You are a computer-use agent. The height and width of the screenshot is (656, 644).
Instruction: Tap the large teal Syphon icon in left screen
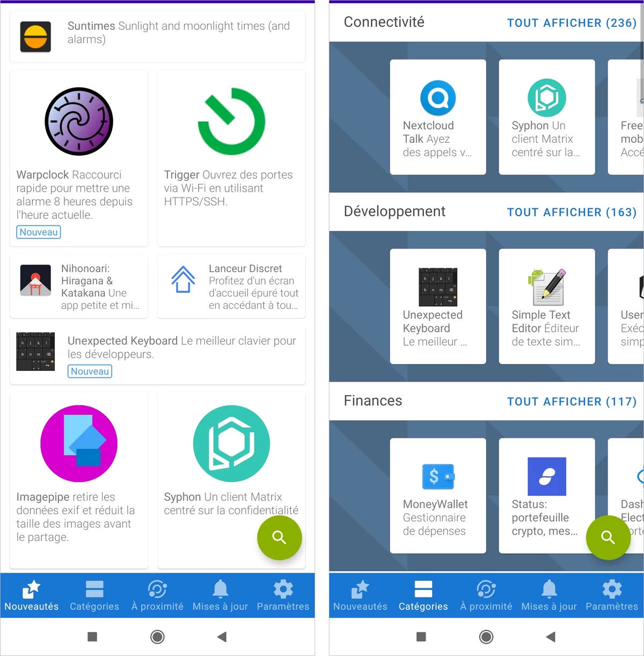[231, 443]
